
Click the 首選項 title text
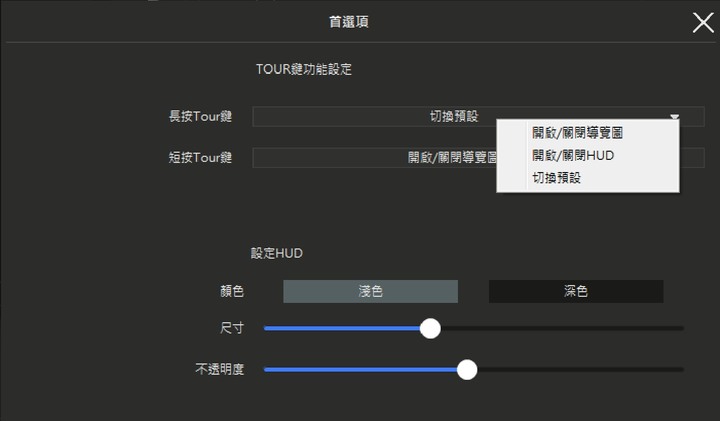click(349, 22)
